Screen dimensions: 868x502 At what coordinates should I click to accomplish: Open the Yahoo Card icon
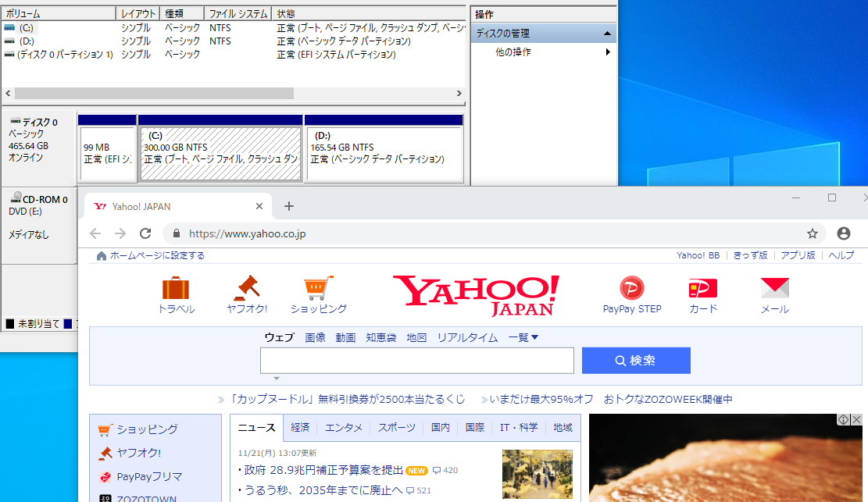(x=702, y=288)
